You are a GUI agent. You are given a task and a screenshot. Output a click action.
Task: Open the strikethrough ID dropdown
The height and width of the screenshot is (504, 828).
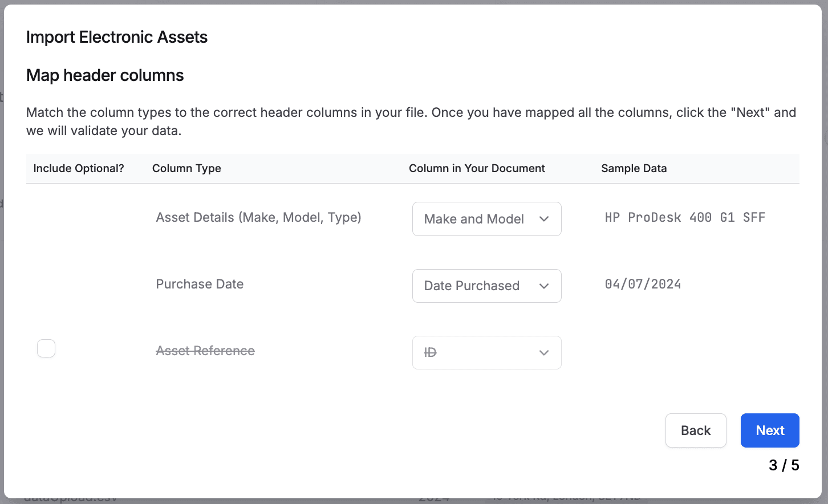486,352
